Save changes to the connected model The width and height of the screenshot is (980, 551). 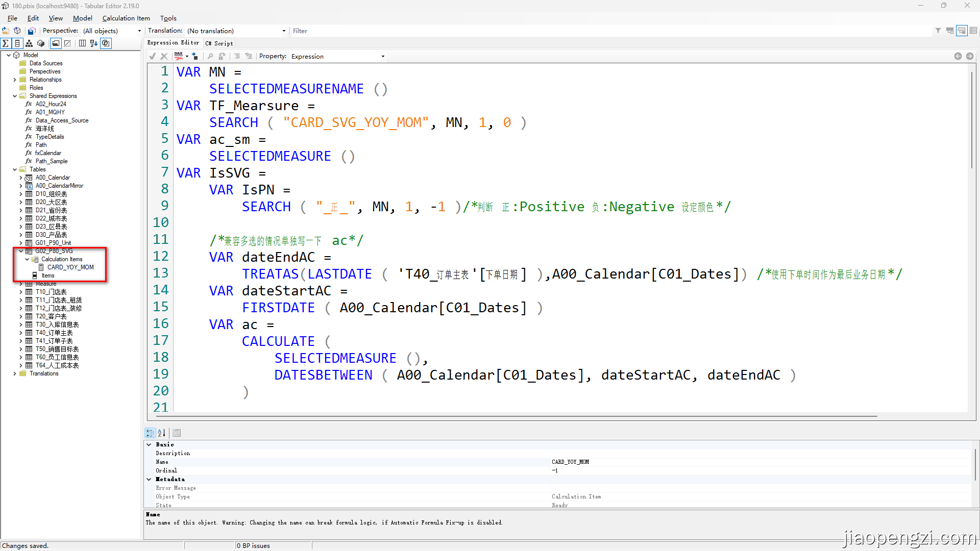coord(32,31)
